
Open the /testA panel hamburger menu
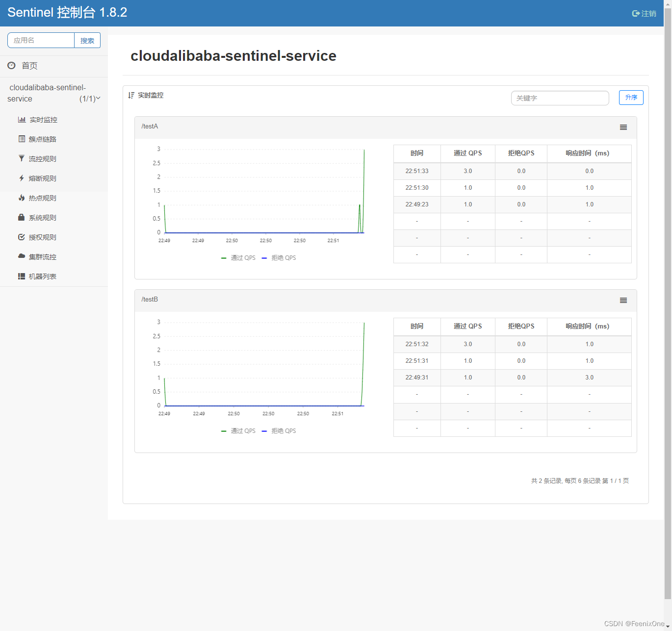623,127
